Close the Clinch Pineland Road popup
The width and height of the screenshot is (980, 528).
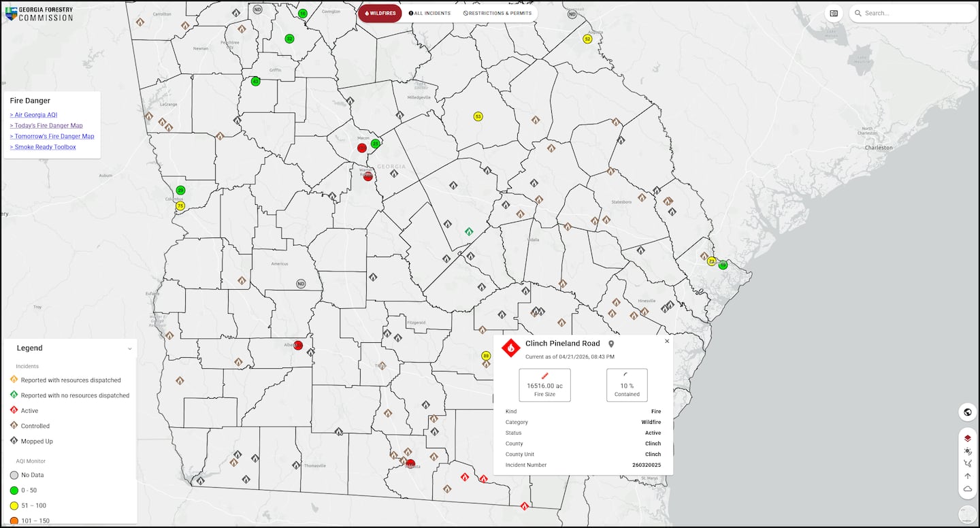pos(666,342)
